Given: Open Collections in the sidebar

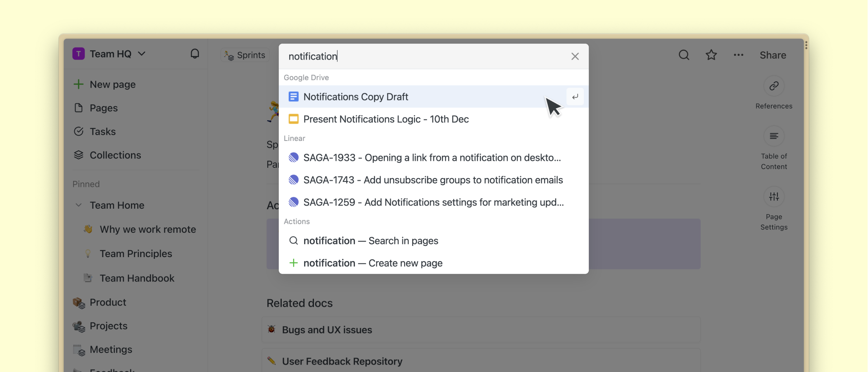Looking at the screenshot, I should (115, 155).
